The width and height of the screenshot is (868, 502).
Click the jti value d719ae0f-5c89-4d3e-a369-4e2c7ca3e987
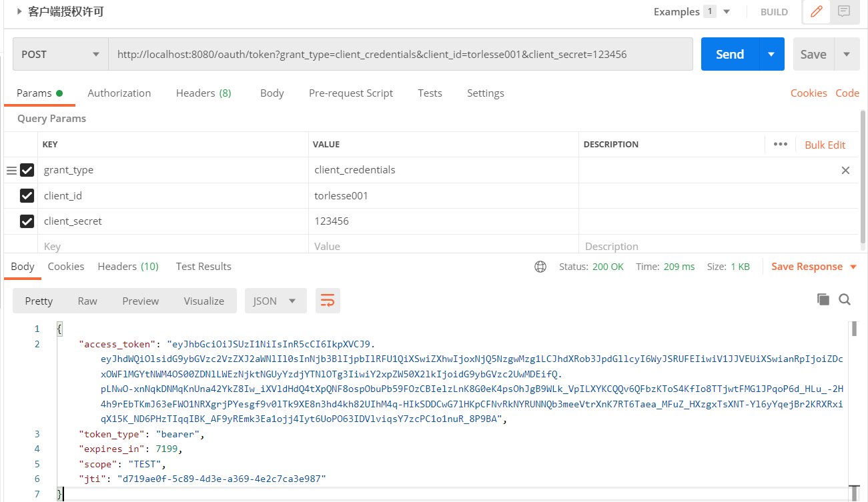click(222, 479)
